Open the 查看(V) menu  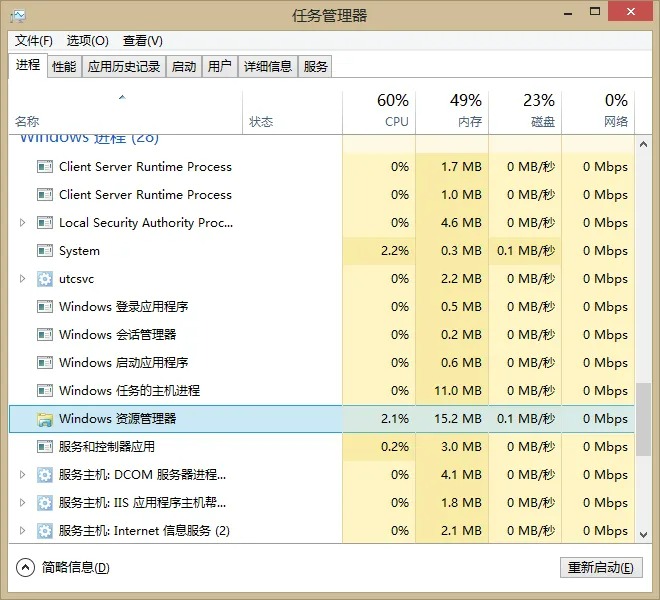143,41
